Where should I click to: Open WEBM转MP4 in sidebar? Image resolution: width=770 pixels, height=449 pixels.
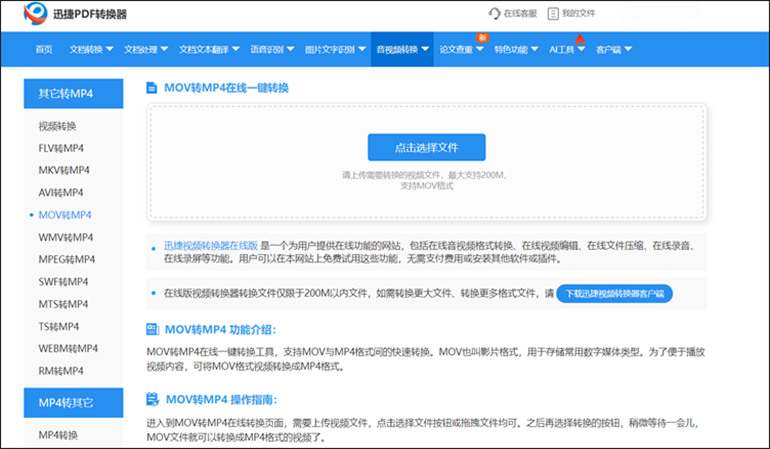(x=68, y=348)
